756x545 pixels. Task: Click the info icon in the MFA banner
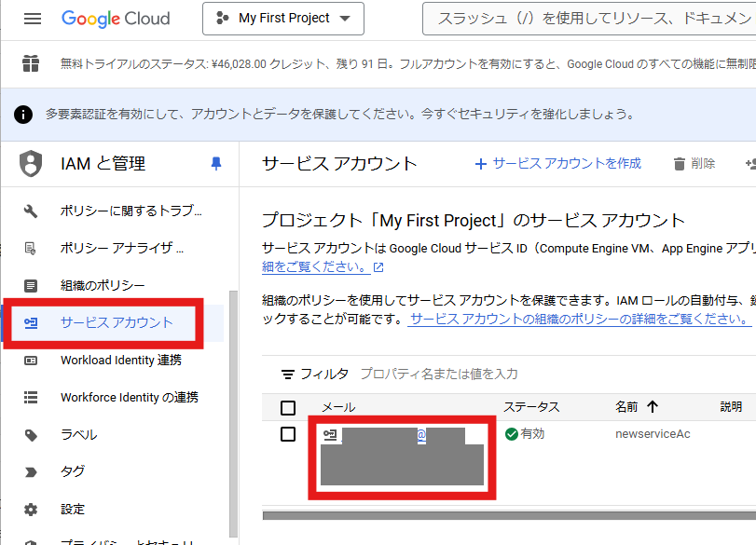click(x=23, y=115)
